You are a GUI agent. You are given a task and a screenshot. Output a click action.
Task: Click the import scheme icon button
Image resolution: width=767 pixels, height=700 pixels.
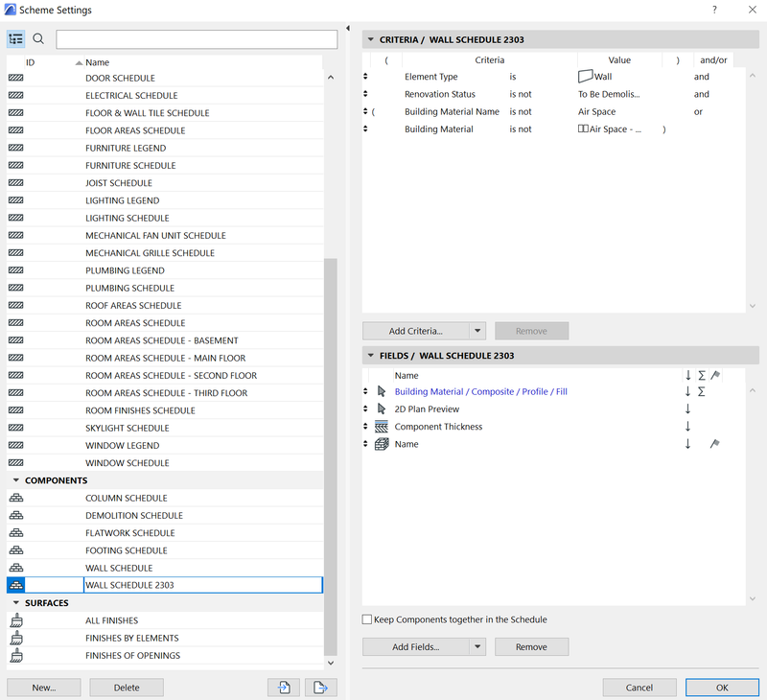(x=284, y=688)
